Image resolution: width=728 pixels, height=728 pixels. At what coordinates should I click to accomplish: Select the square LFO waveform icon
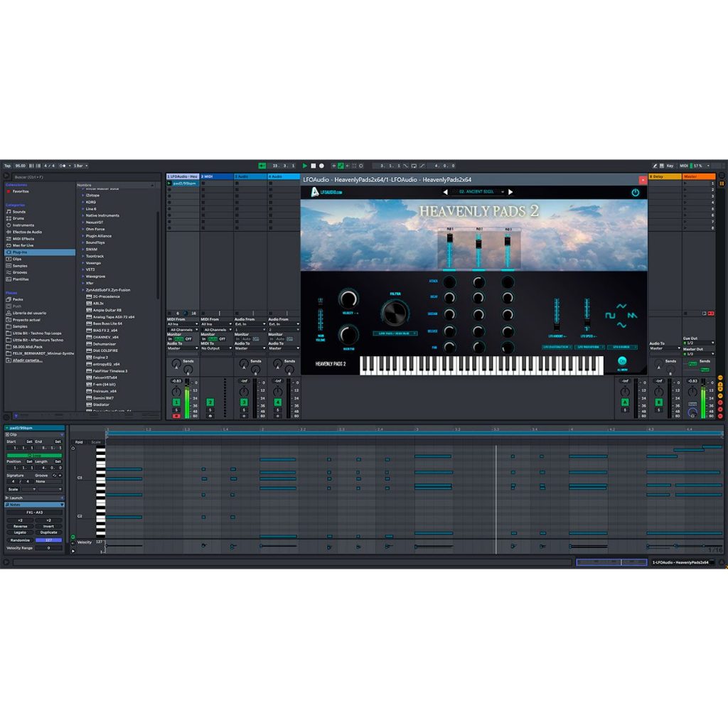pyautogui.click(x=610, y=315)
